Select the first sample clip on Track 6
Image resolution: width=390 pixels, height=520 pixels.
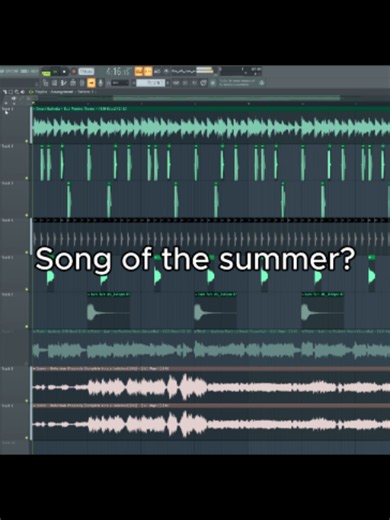[108, 310]
